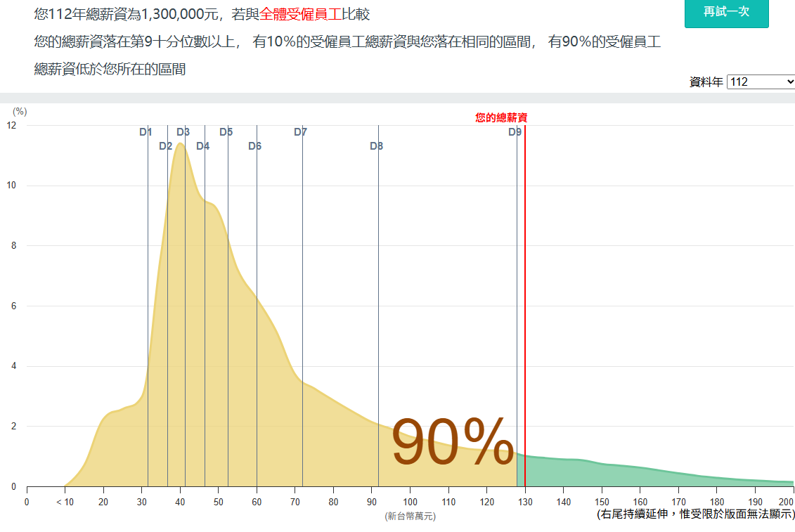The image size is (795, 532).
Task: Click the D7 decile marker label
Action: pos(300,132)
